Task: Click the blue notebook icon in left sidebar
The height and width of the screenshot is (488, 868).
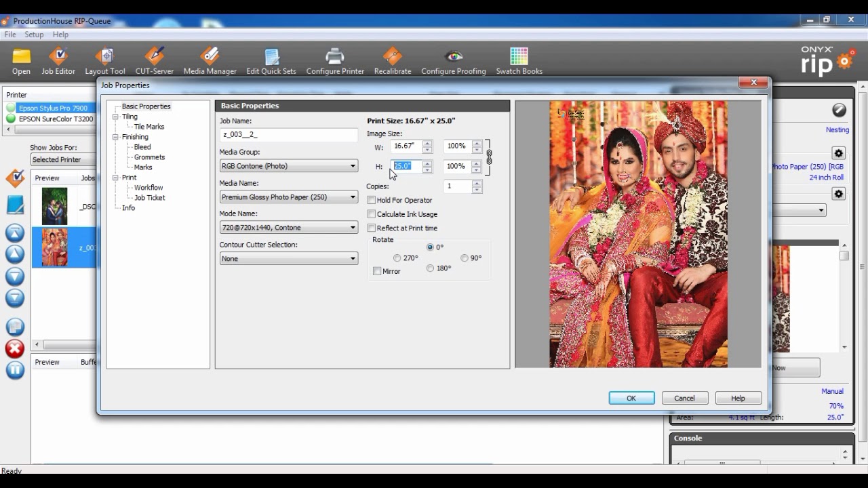Action: tap(15, 205)
